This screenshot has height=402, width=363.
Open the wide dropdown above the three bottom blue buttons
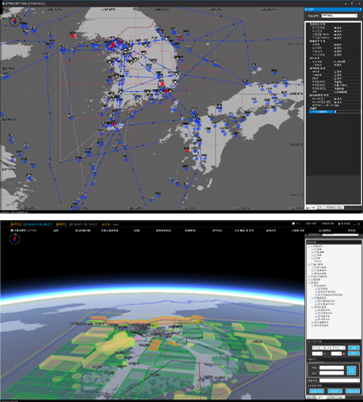[x=340, y=380]
